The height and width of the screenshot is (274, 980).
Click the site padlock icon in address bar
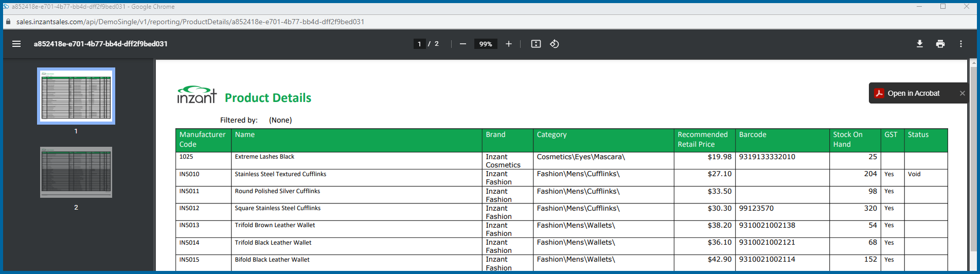[x=8, y=22]
